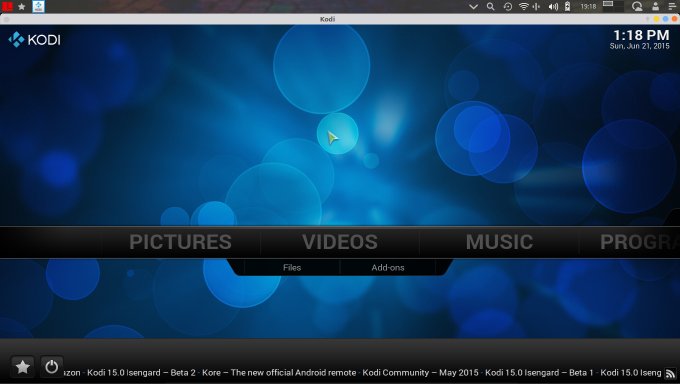Click the battery status tray icon
Screen dimensions: 680x384
tap(567, 7)
